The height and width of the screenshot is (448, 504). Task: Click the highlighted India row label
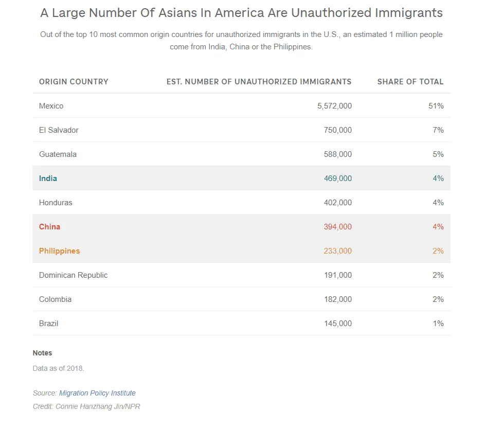(x=48, y=178)
